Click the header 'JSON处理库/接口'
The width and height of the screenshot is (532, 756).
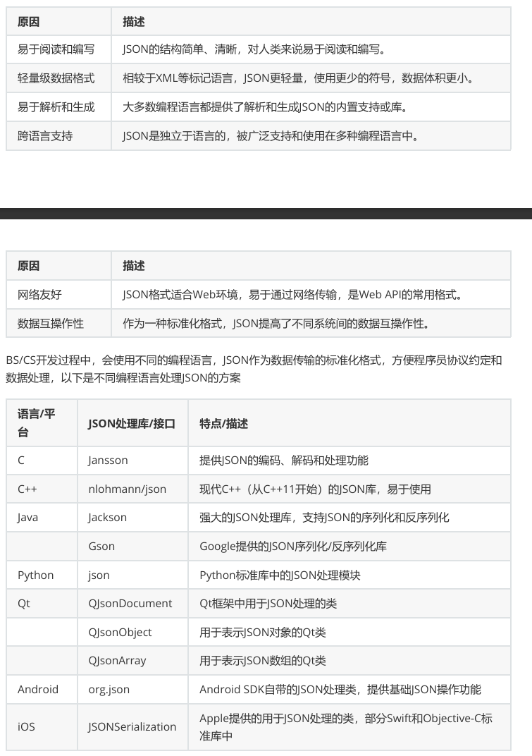[x=132, y=424]
